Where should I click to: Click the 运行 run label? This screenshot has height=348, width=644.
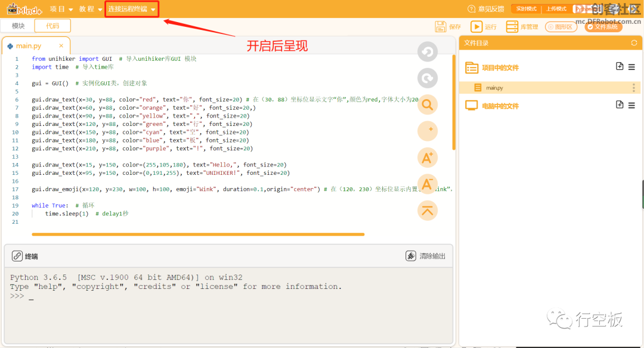click(490, 27)
